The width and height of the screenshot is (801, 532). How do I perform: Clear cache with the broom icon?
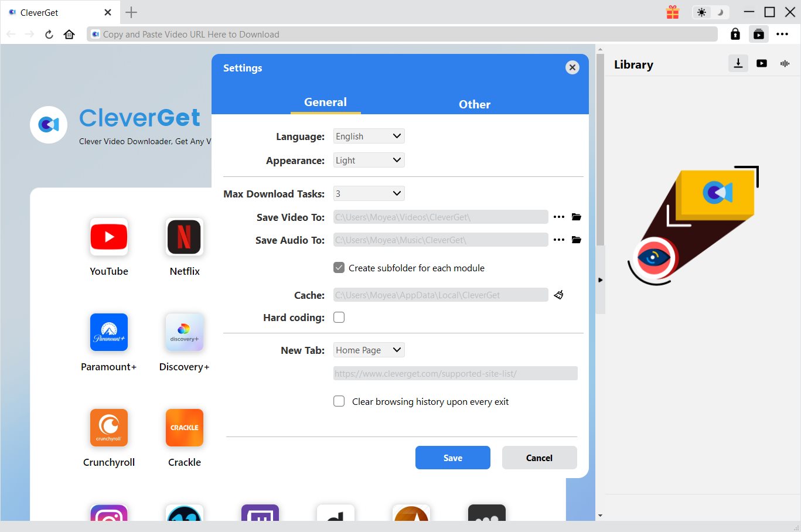(x=559, y=295)
